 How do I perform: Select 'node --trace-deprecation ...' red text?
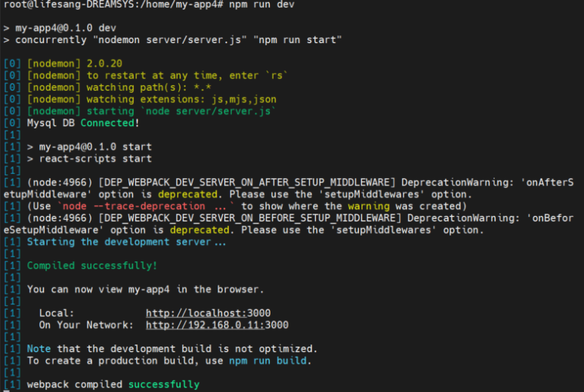[x=144, y=206]
